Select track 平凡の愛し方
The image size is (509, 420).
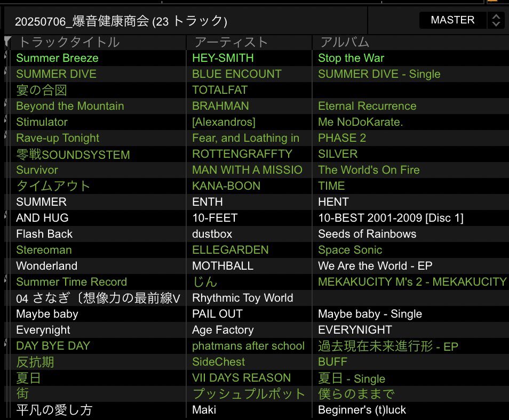point(54,410)
